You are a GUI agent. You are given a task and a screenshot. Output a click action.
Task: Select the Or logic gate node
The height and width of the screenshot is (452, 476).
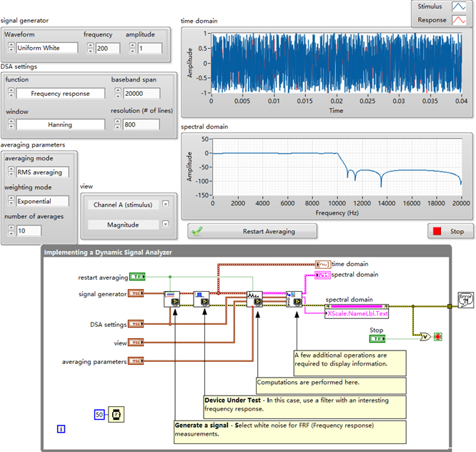point(425,336)
